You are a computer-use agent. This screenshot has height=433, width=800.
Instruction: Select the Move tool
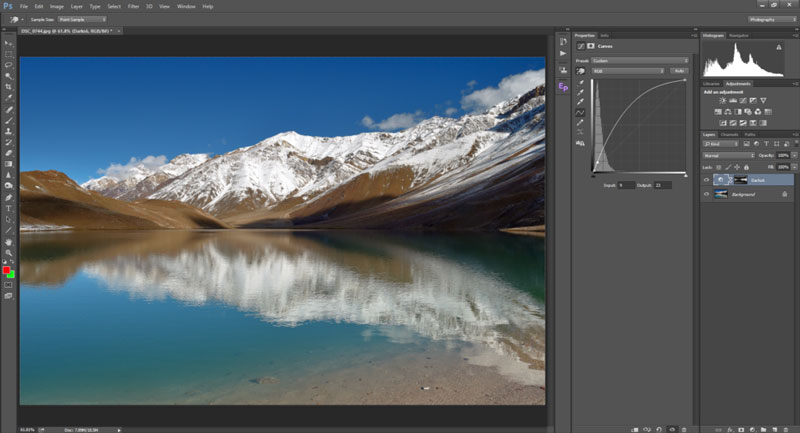pyautogui.click(x=9, y=44)
